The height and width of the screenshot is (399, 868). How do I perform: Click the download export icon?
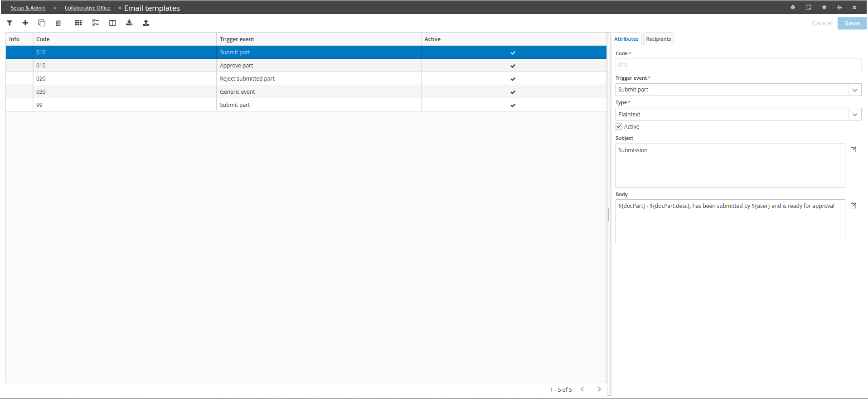click(129, 23)
